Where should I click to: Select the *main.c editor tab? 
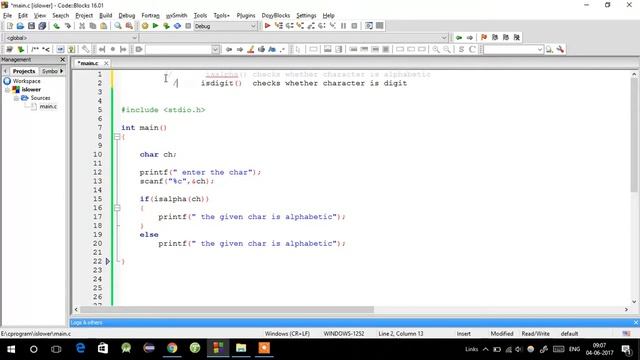click(x=88, y=63)
